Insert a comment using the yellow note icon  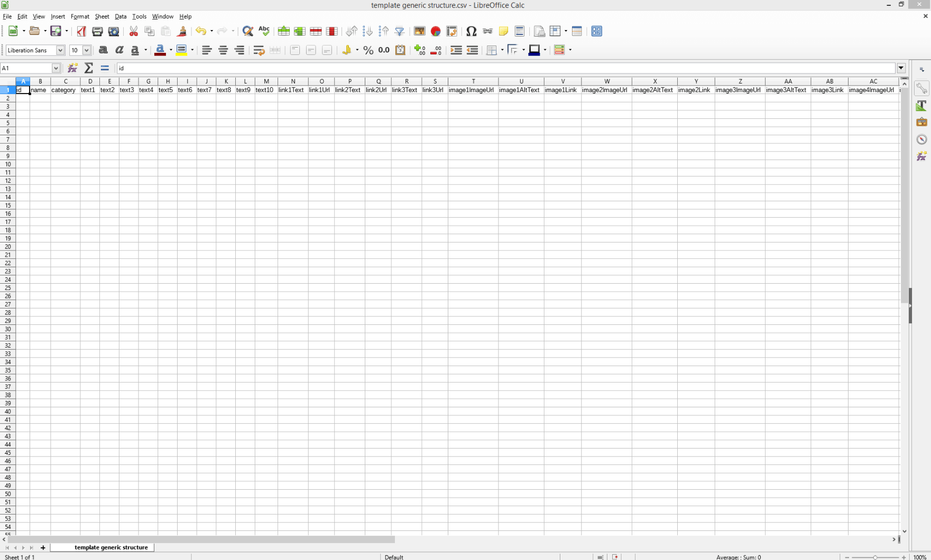tap(503, 31)
